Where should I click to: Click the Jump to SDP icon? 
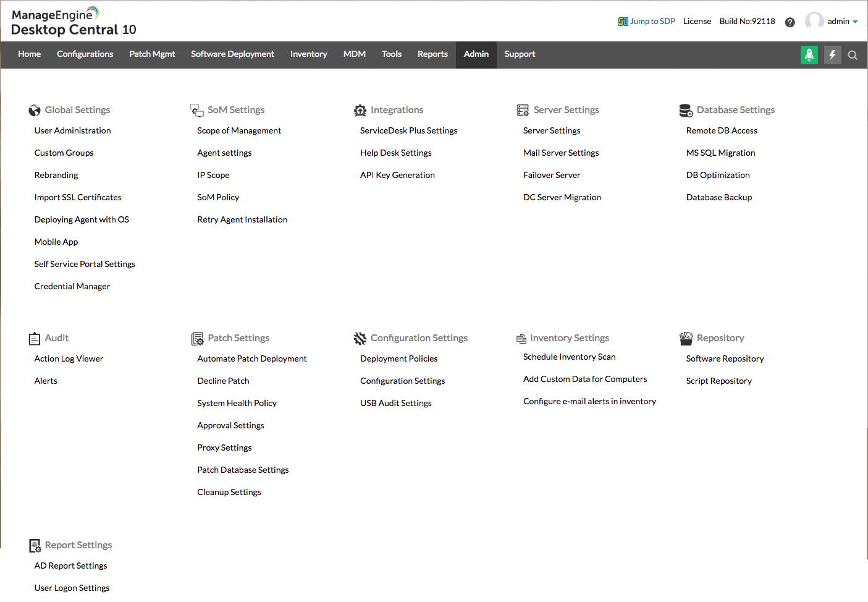point(623,22)
